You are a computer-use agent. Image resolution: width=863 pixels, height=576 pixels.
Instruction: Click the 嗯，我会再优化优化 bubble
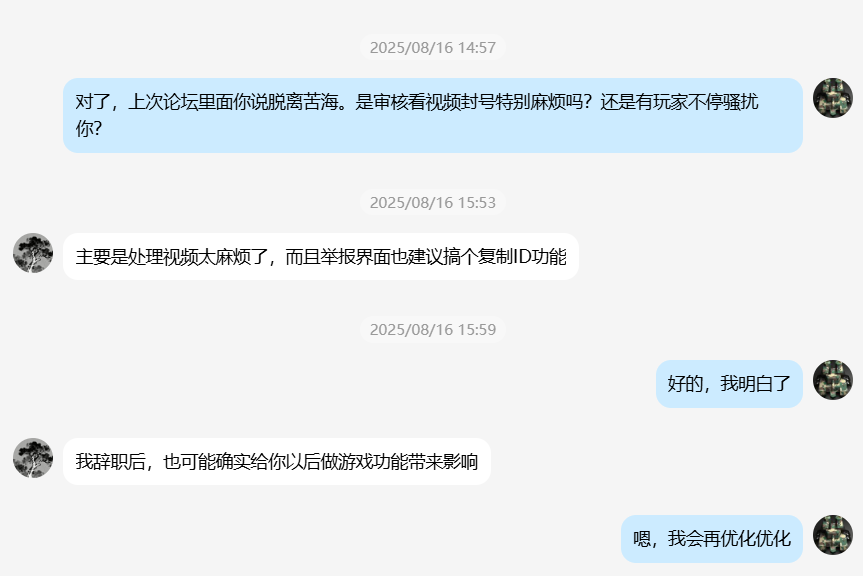[712, 539]
